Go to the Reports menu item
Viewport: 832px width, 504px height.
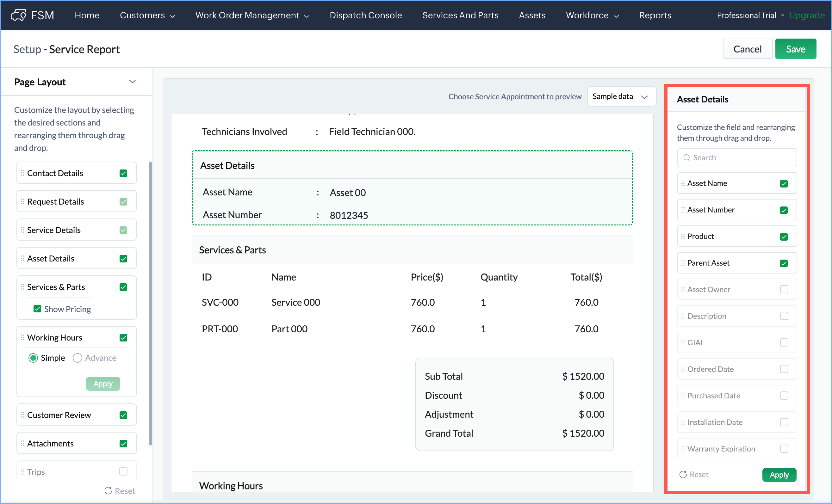[655, 15]
